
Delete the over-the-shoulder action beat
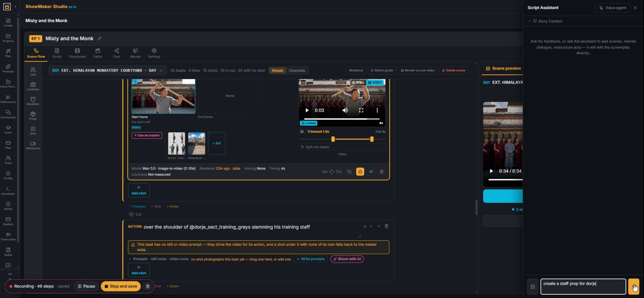pos(386,226)
